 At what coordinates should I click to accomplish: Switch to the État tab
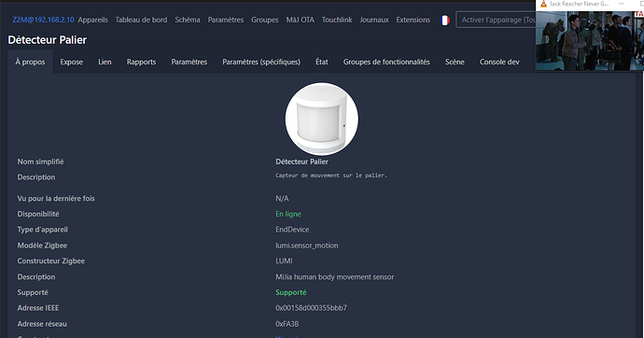[322, 62]
